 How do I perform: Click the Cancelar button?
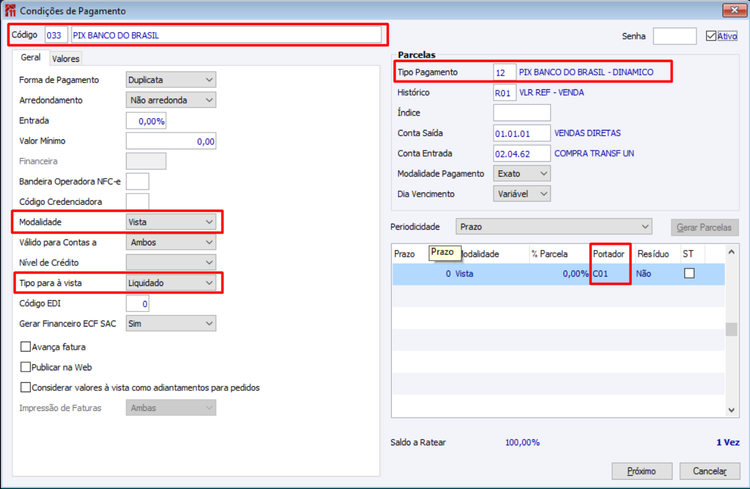[710, 471]
